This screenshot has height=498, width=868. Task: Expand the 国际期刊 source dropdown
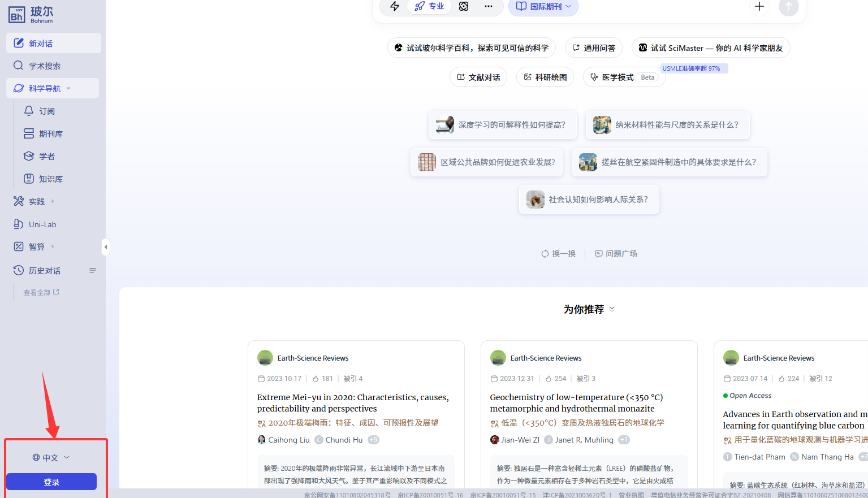[543, 7]
